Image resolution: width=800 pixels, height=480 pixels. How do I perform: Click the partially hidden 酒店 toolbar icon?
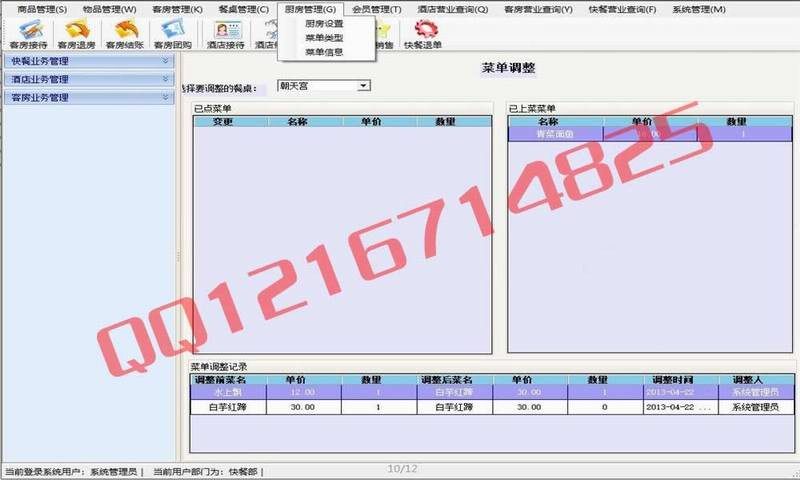[x=265, y=34]
